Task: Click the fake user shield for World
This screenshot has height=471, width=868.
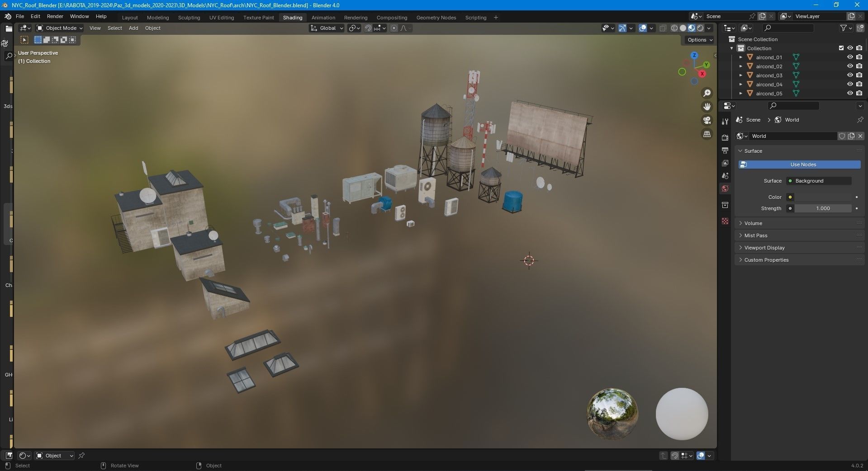Action: [x=842, y=136]
